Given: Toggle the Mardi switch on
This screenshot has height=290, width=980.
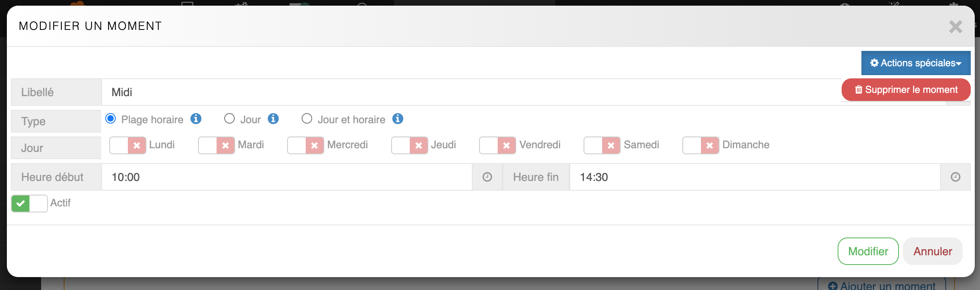Looking at the screenshot, I should coord(217,145).
